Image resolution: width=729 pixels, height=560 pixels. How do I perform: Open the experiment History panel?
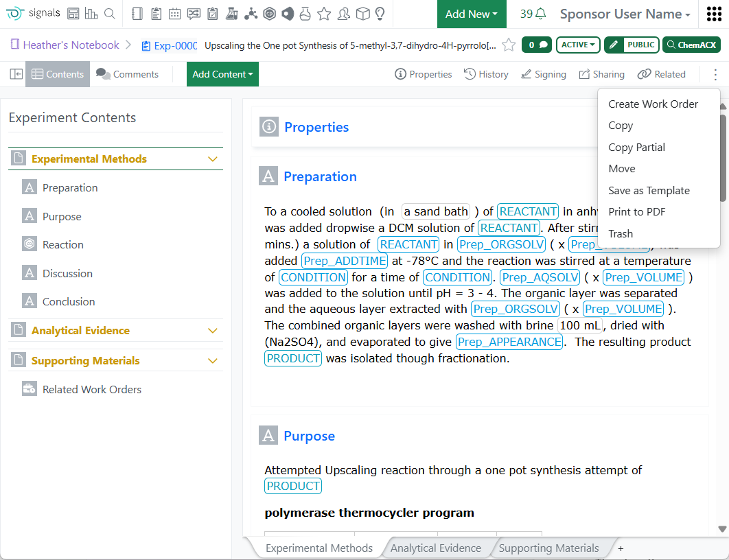click(x=486, y=74)
